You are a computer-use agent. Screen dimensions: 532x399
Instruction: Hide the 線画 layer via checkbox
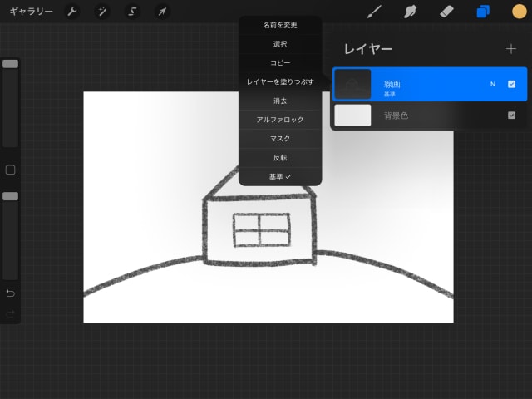pyautogui.click(x=512, y=84)
